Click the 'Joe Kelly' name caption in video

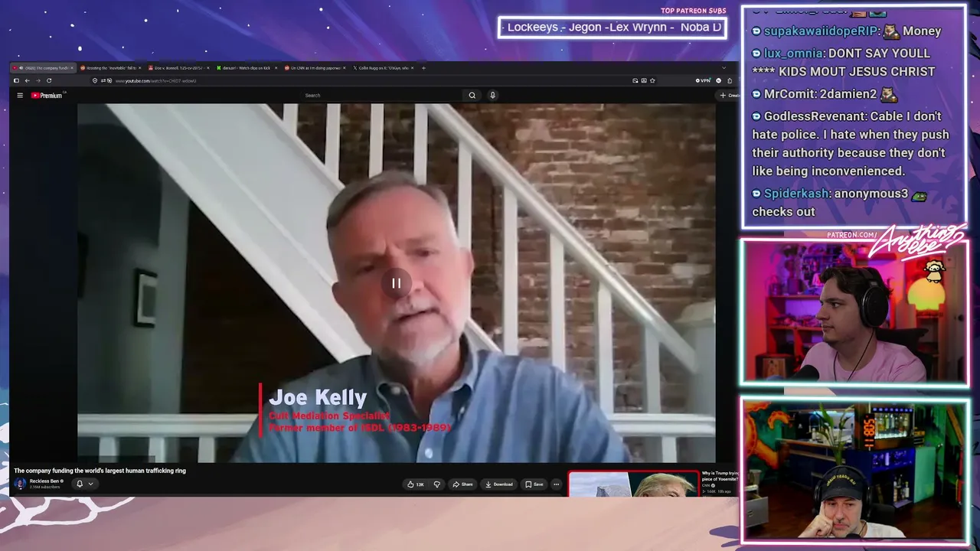[318, 397]
